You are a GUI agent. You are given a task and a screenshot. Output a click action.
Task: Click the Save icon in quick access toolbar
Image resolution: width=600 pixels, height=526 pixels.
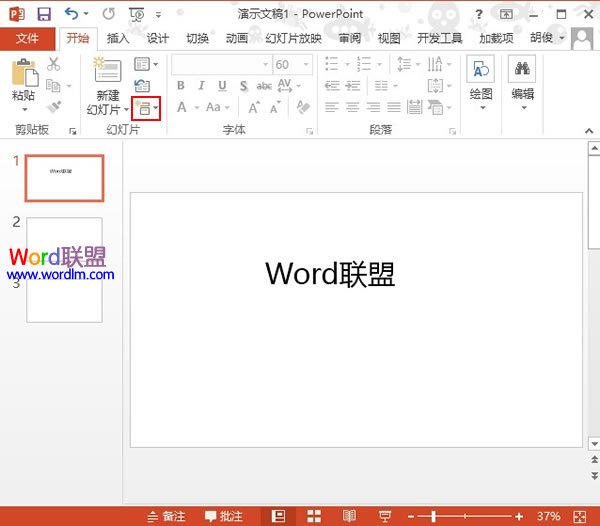tap(44, 14)
